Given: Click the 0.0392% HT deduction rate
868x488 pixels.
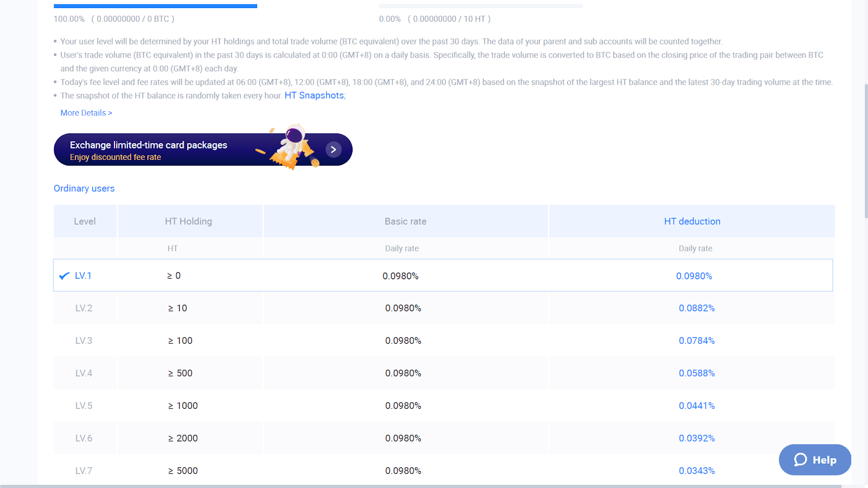Looking at the screenshot, I should click(x=697, y=438).
